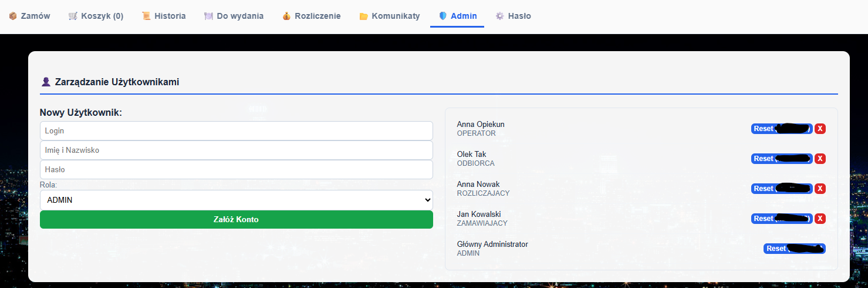Screen dimensions: 868x288
Task: Reset password for Jan Kowalski
Action: (782, 219)
